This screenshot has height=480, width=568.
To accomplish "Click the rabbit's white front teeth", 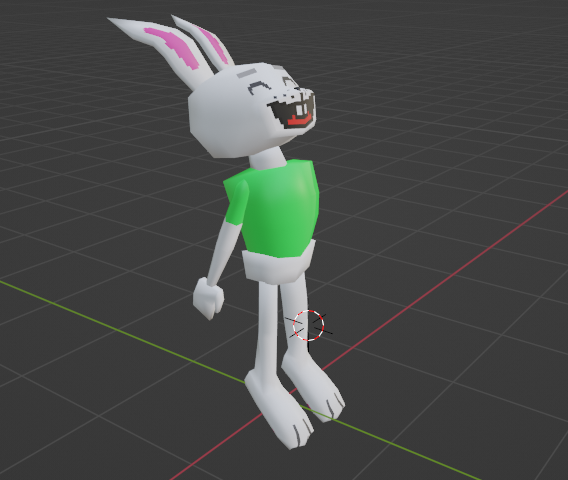I will tap(301, 109).
